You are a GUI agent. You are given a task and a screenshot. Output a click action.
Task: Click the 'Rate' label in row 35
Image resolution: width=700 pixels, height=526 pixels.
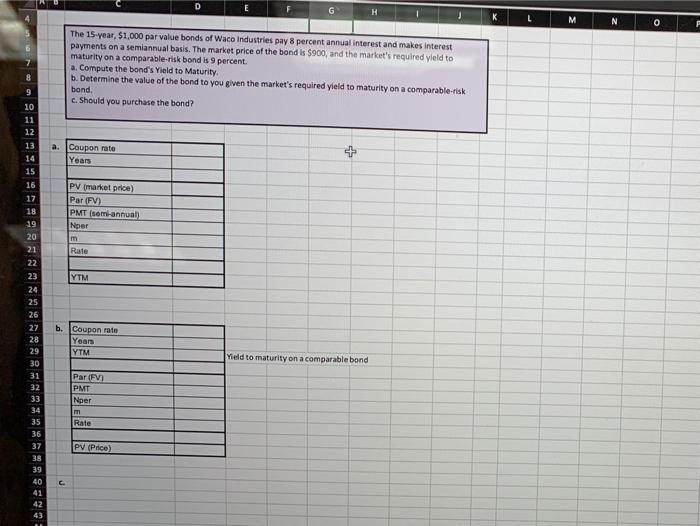pyautogui.click(x=83, y=423)
